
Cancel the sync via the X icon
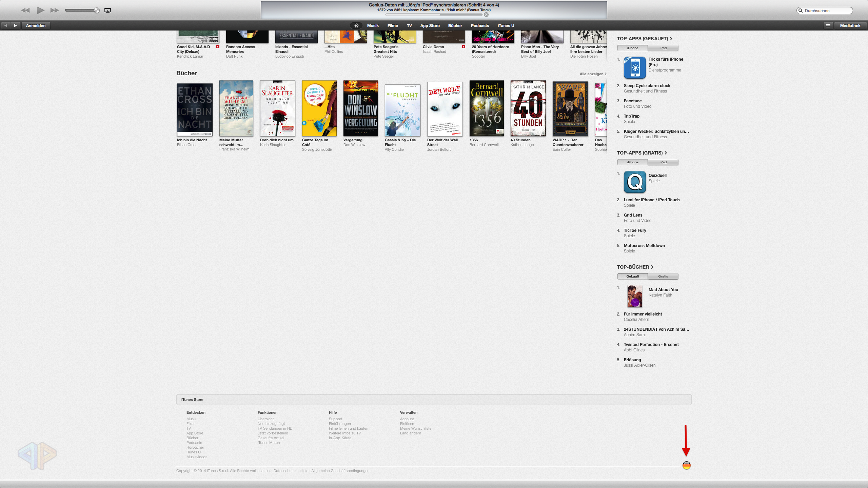(x=486, y=14)
